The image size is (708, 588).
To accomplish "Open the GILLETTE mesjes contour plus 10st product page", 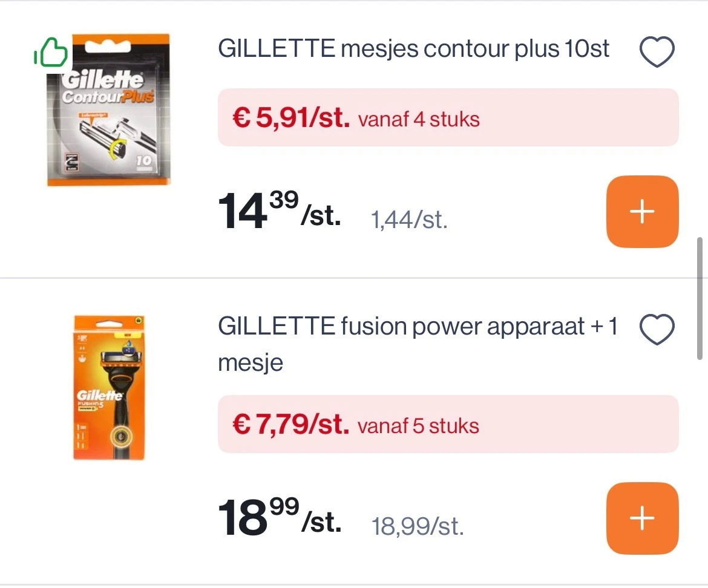I will tap(413, 48).
